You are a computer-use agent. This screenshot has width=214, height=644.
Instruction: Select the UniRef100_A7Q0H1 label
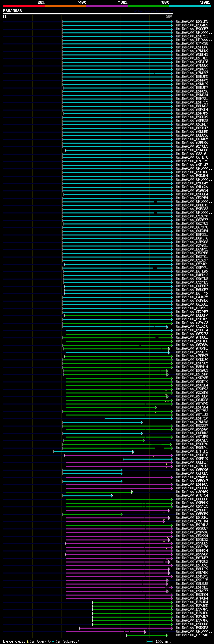tap(192, 348)
